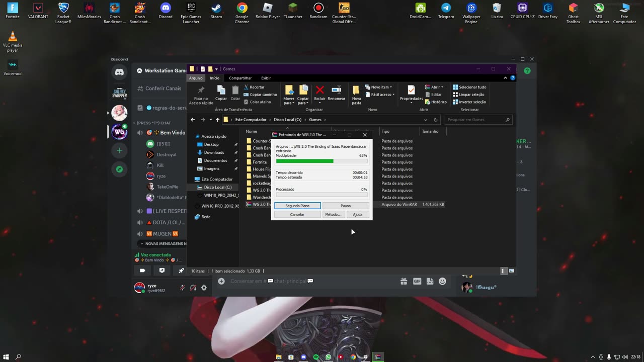Image resolution: width=644 pixels, height=362 pixels.
Task: Open the Propriedades icon in the ribbon
Action: point(411,90)
